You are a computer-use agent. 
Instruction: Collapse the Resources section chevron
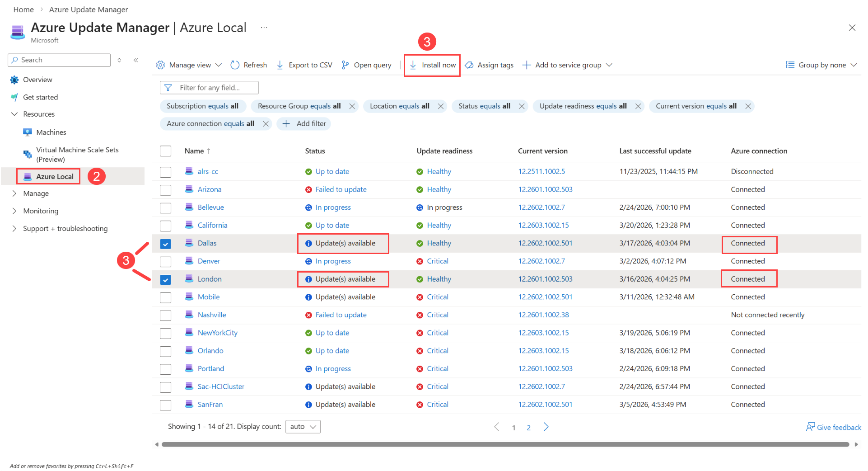click(x=14, y=114)
